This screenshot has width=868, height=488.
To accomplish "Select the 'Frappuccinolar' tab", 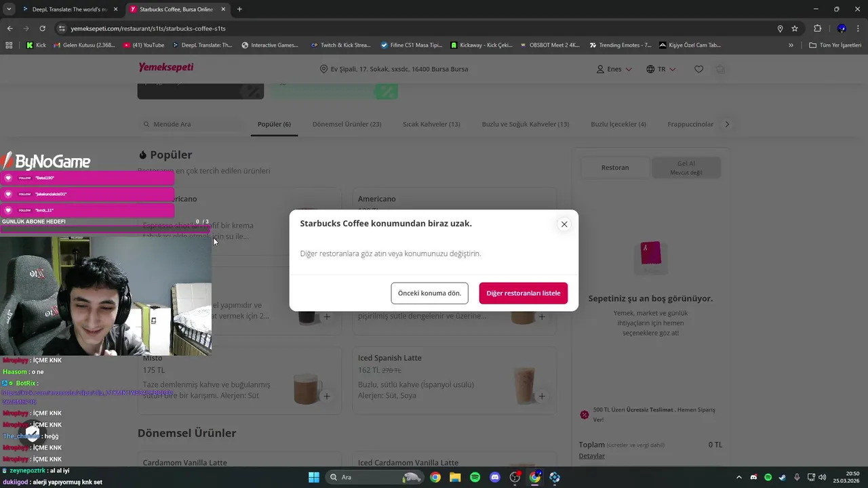I will point(690,125).
